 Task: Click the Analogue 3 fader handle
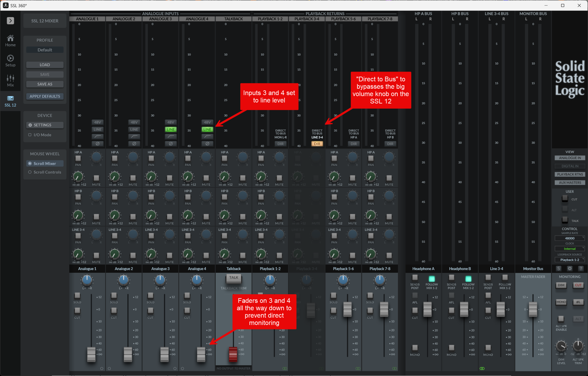[164, 354]
